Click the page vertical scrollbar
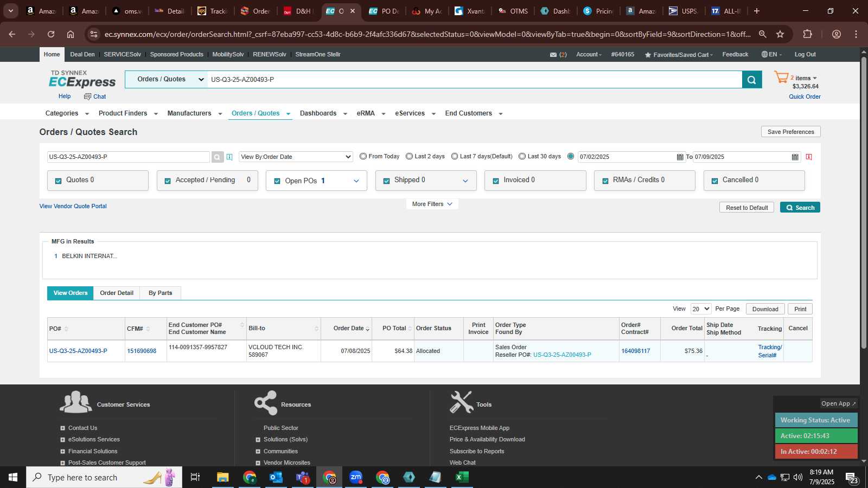This screenshot has width=868, height=488. [864, 203]
